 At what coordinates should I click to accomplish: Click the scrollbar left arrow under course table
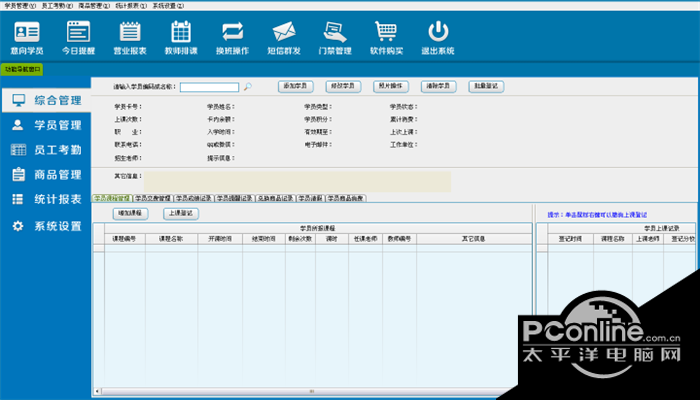click(x=97, y=392)
